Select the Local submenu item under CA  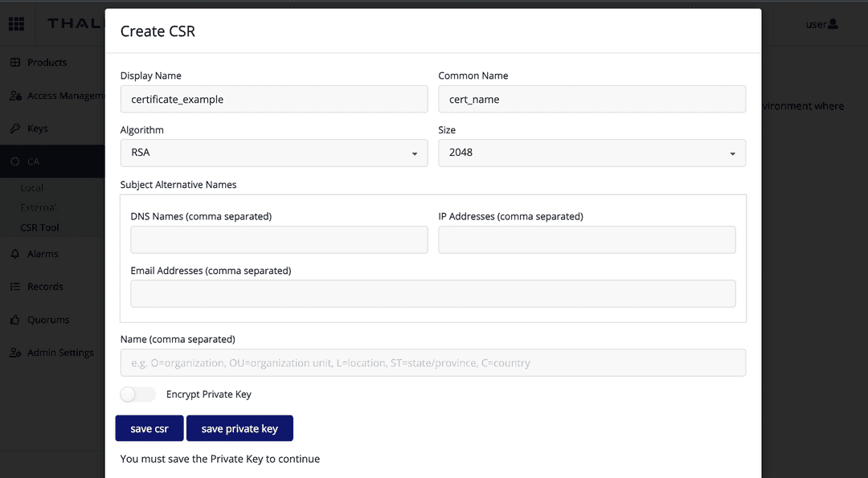tap(31, 188)
